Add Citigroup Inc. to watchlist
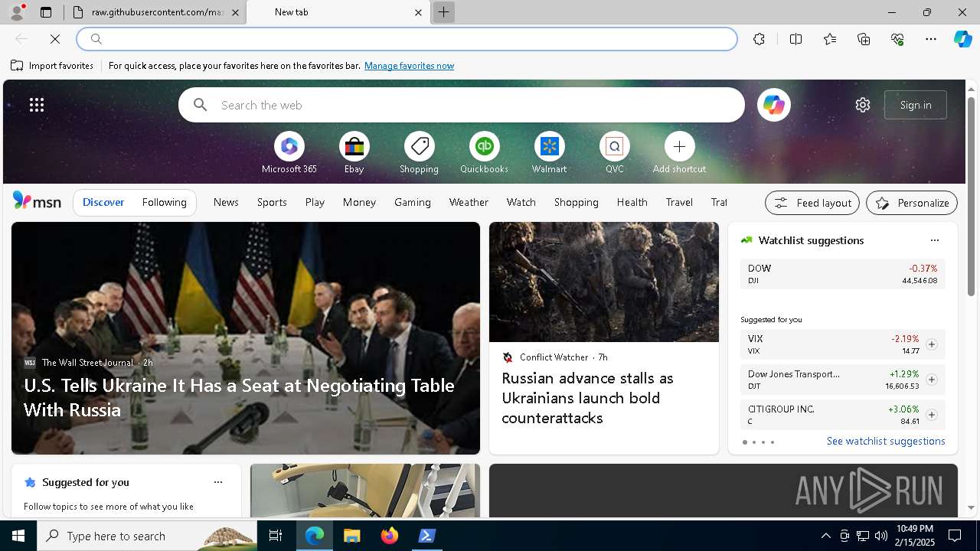 (931, 415)
